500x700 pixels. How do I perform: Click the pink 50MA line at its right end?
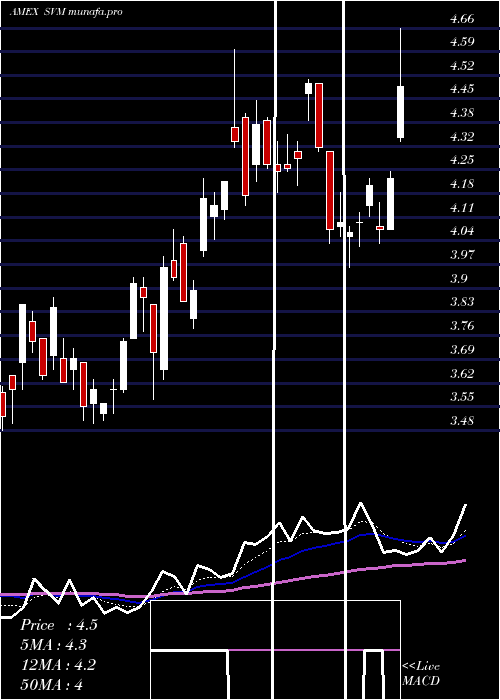[x=464, y=560]
